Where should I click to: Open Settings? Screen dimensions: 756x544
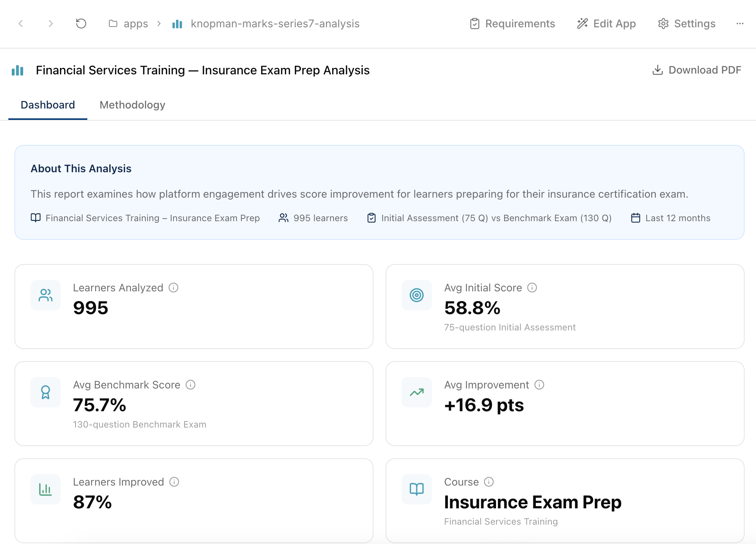point(687,24)
